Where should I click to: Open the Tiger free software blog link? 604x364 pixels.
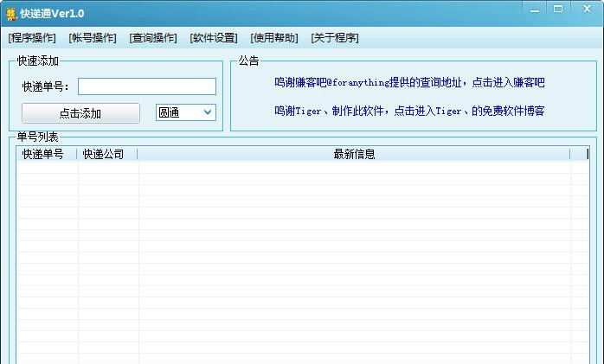[x=409, y=112]
